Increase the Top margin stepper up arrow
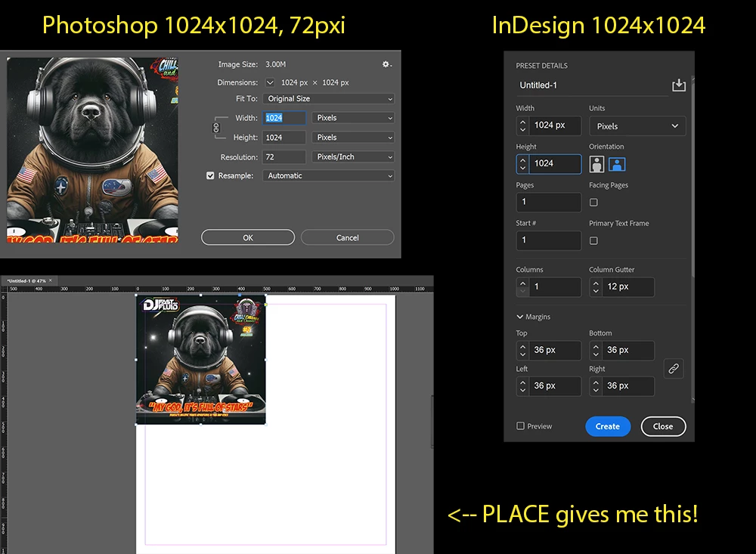This screenshot has width=756, height=554. point(522,346)
